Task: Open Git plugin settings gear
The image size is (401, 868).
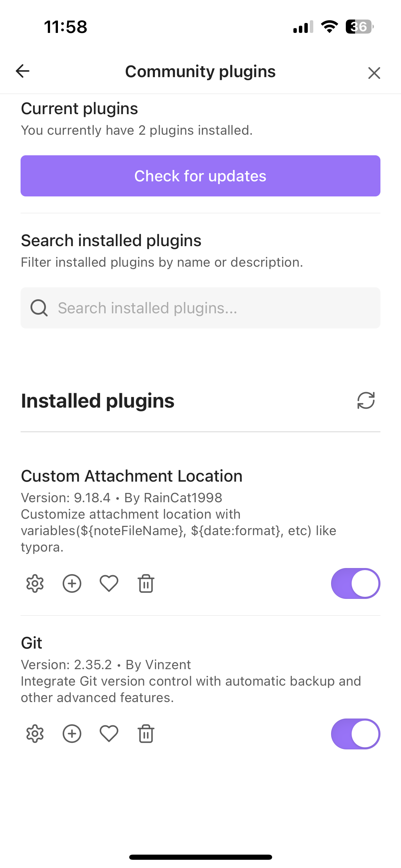Action: 35,734
